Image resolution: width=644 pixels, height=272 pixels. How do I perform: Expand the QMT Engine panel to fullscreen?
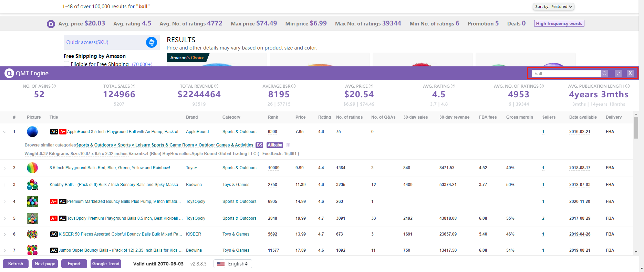coord(618,73)
